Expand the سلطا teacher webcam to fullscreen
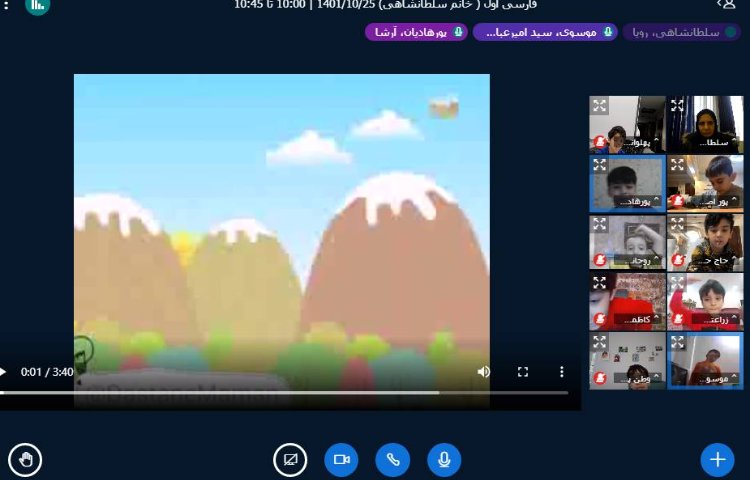 click(x=677, y=105)
